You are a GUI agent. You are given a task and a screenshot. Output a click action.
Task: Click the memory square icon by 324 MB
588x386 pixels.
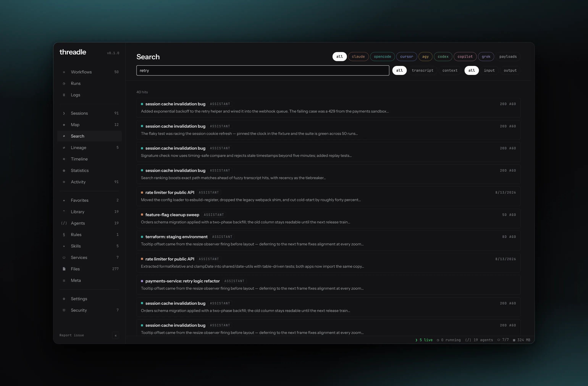pyautogui.click(x=514, y=340)
